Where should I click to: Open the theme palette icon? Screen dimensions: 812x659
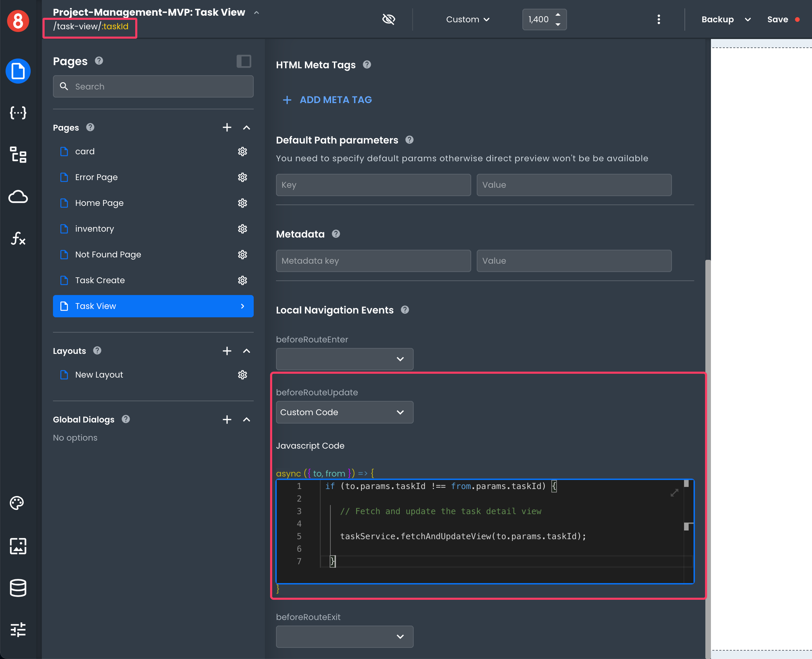click(17, 503)
